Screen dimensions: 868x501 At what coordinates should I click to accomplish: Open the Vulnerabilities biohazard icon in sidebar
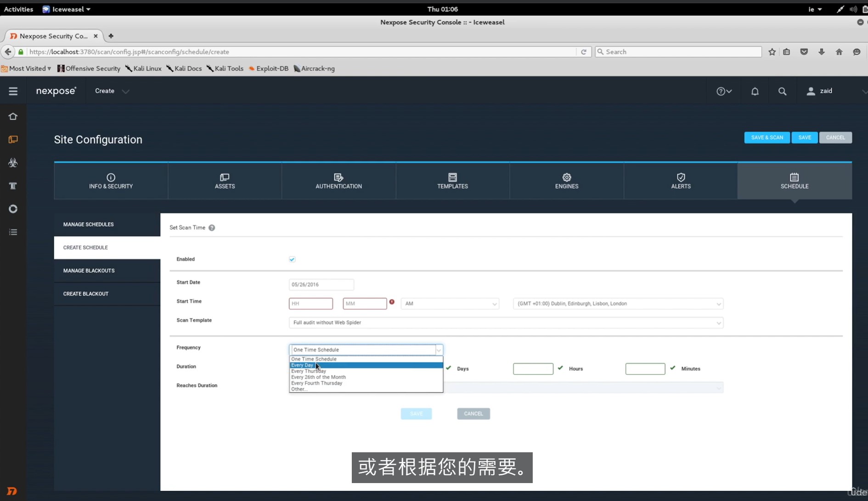13,163
